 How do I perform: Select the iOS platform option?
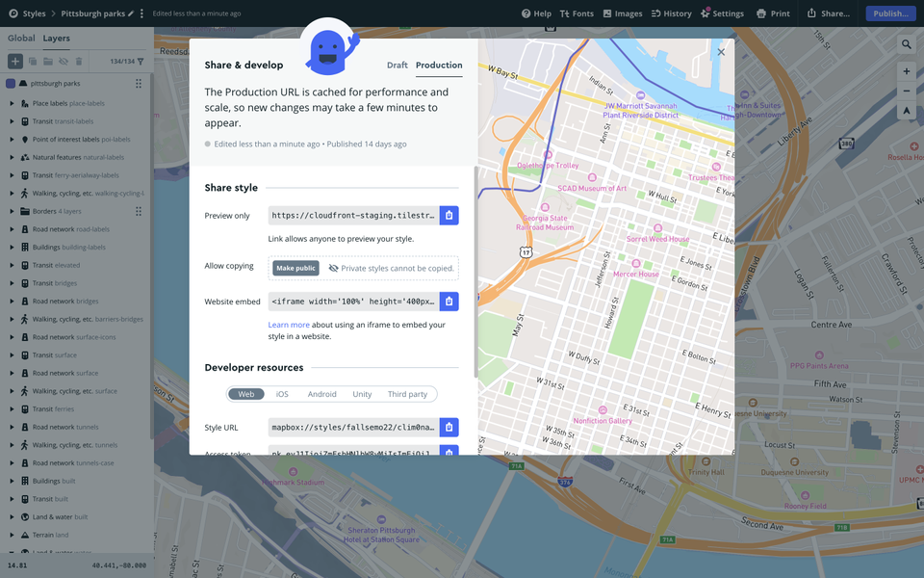click(x=282, y=394)
